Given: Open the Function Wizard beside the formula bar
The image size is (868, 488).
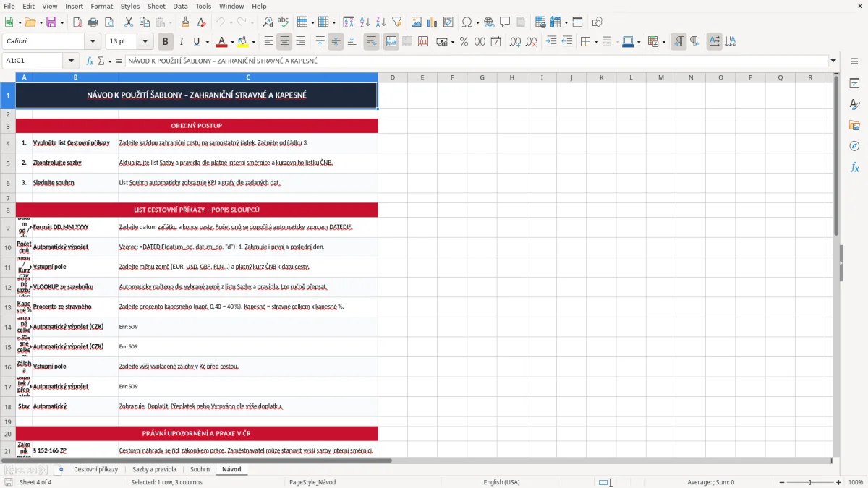Looking at the screenshot, I should (90, 61).
